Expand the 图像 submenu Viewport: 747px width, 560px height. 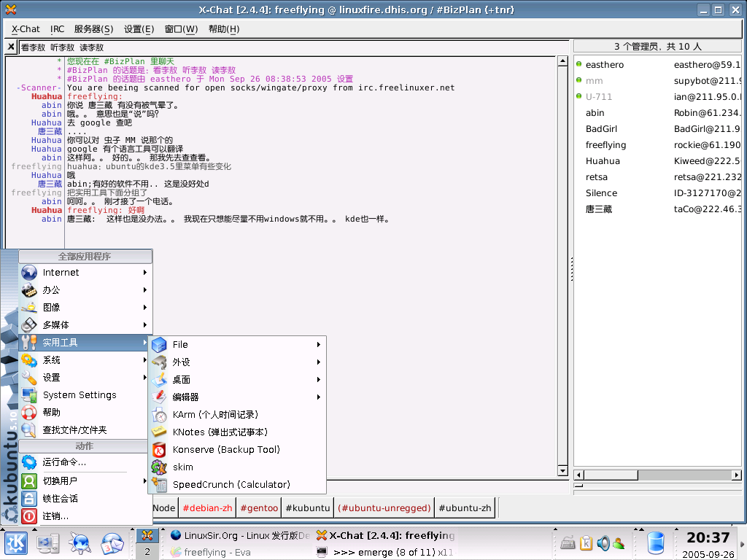85,308
